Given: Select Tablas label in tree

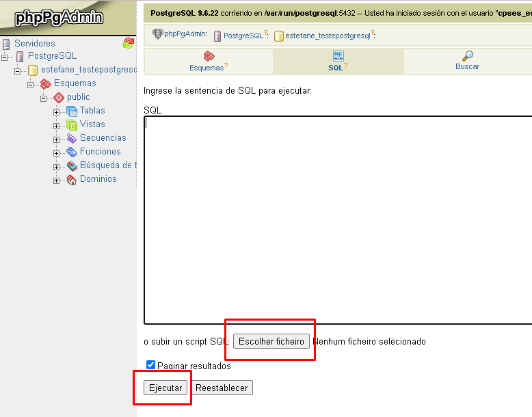Looking at the screenshot, I should [92, 110].
